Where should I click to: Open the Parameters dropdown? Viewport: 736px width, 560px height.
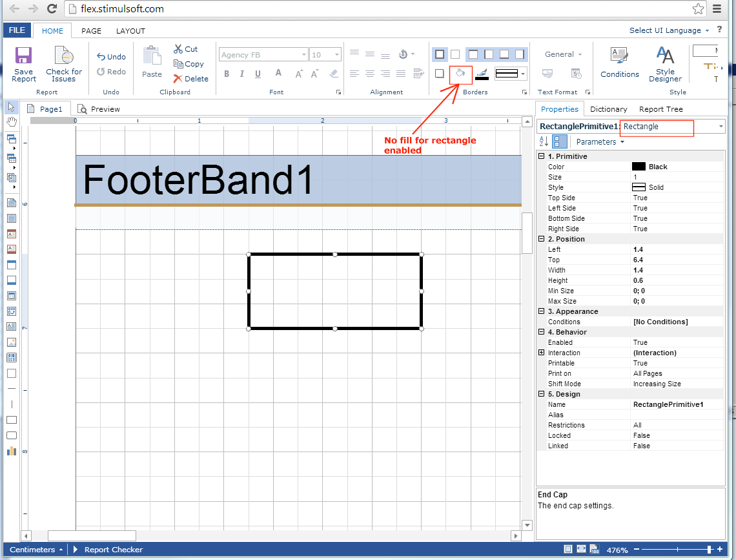[600, 141]
